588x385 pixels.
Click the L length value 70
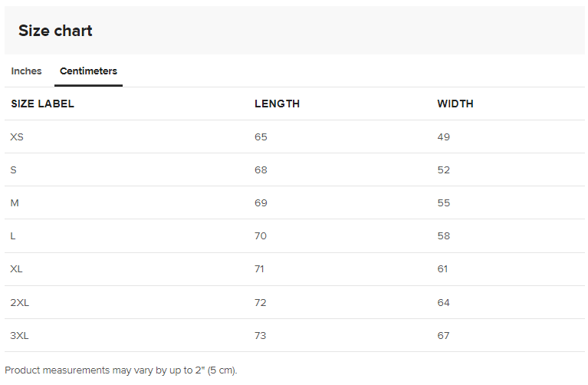pos(261,236)
